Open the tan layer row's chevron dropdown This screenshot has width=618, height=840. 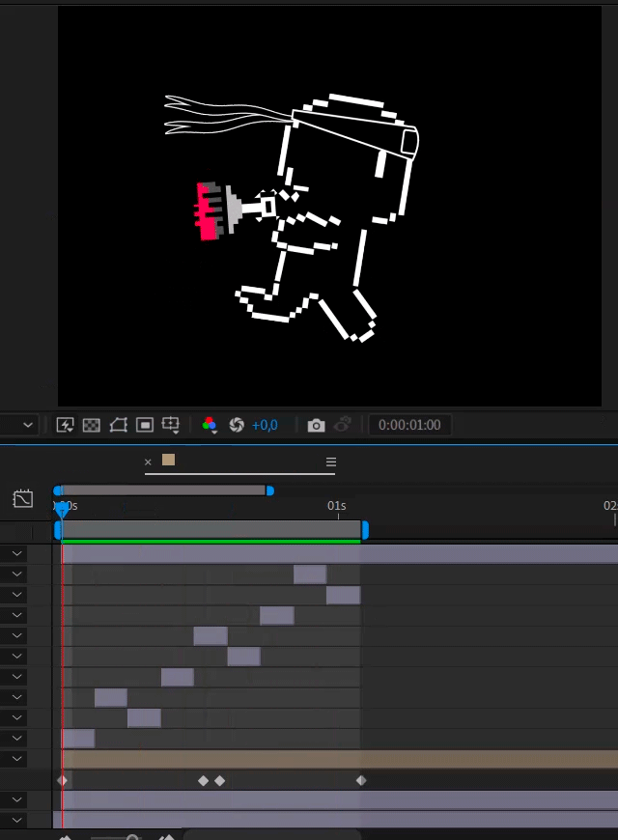pyautogui.click(x=17, y=759)
